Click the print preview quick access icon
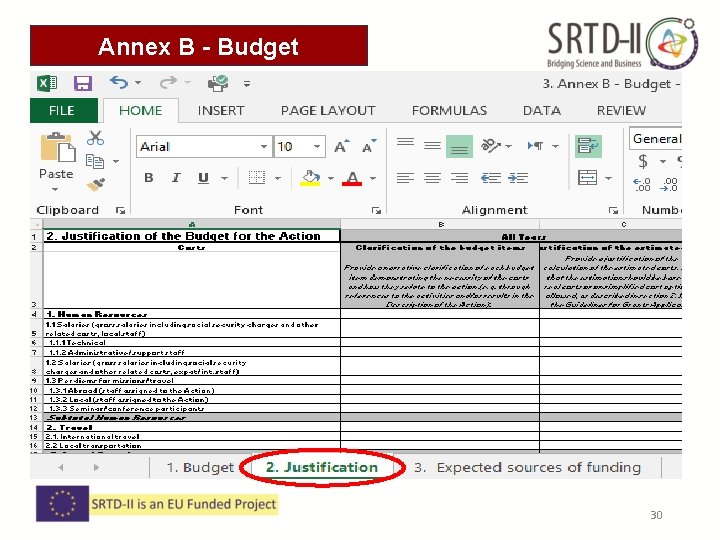720x540 pixels. [218, 83]
